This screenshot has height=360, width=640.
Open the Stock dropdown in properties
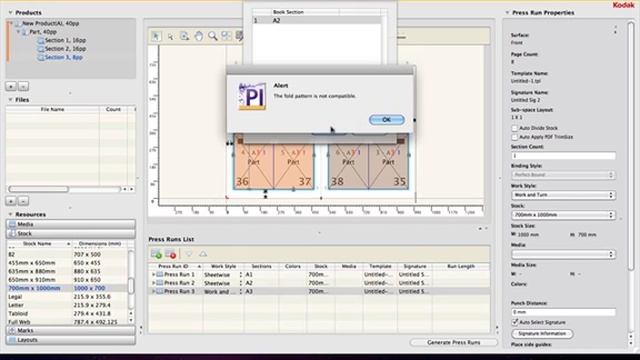click(563, 215)
